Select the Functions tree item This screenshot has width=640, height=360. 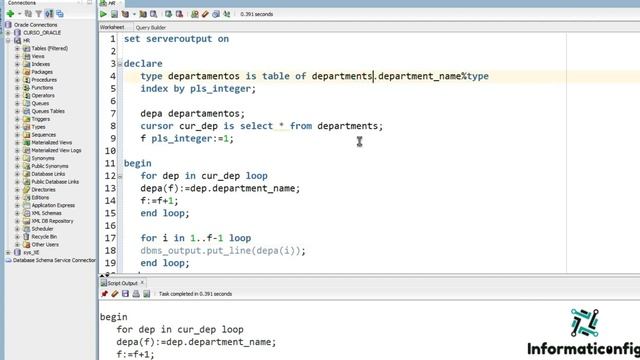pos(42,87)
